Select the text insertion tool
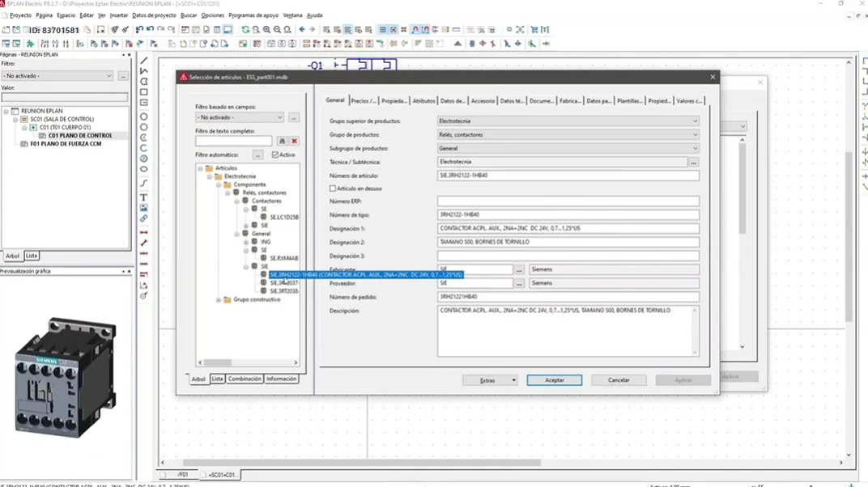Screen dimensions: 868x487 [x=144, y=197]
